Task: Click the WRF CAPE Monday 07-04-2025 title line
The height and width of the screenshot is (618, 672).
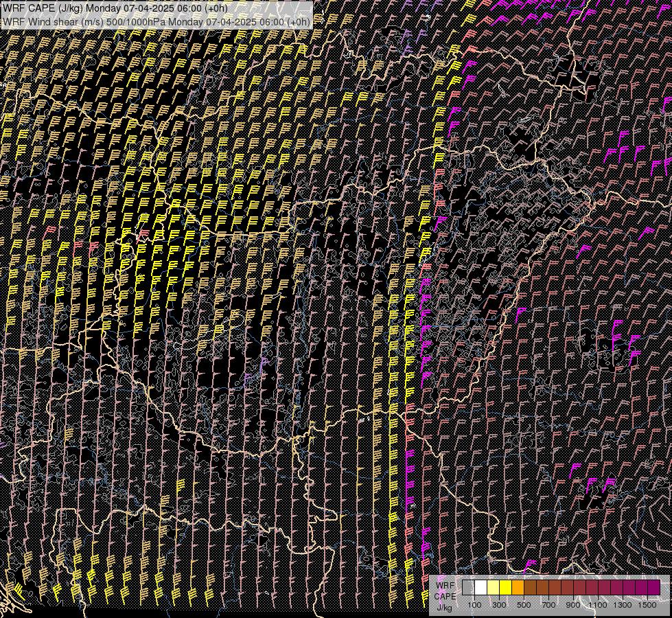Action: click(115, 8)
